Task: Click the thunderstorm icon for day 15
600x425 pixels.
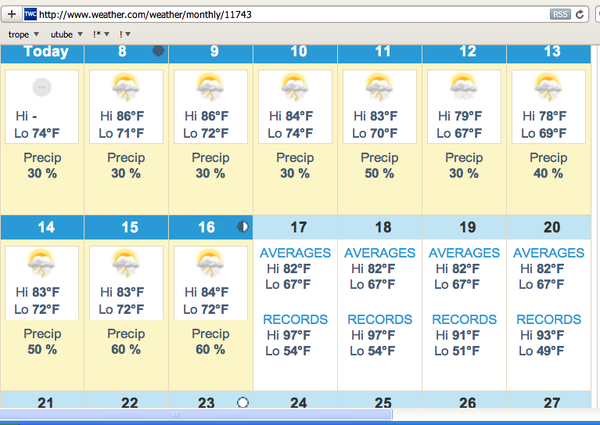Action: (x=126, y=263)
